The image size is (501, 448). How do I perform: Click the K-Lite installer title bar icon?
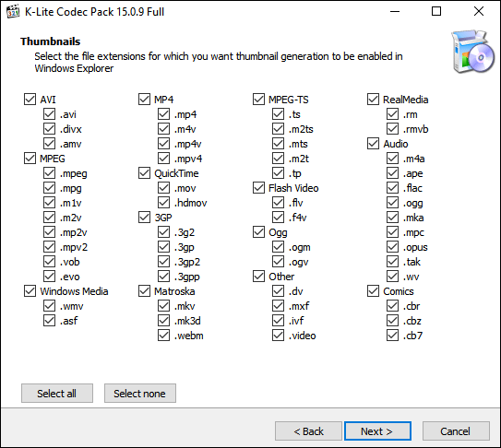pos(13,12)
